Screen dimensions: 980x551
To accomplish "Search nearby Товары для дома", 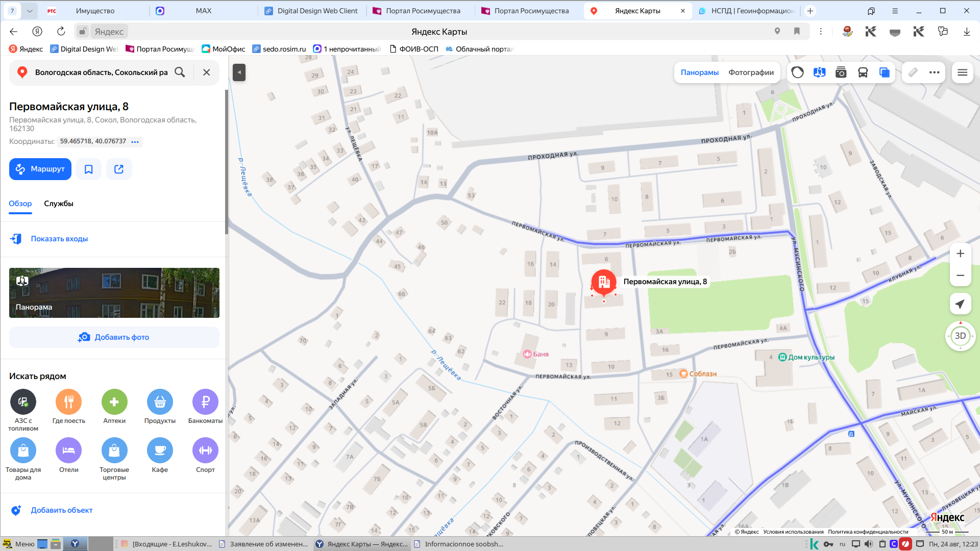I will coord(23,459).
